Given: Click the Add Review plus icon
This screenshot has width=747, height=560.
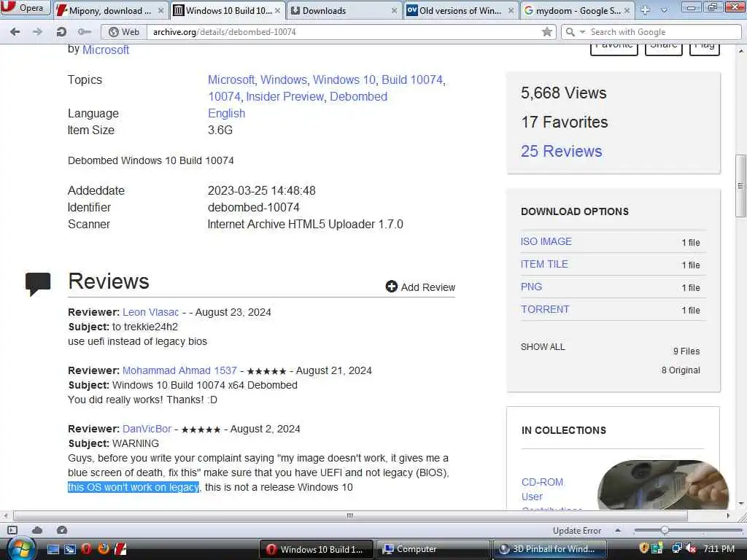Looking at the screenshot, I should tap(391, 287).
